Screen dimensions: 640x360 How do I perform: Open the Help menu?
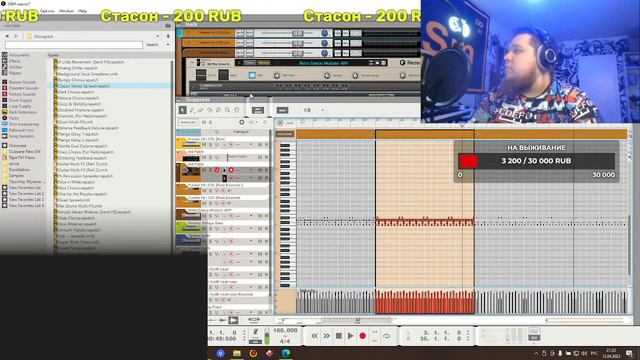[x=82, y=11]
